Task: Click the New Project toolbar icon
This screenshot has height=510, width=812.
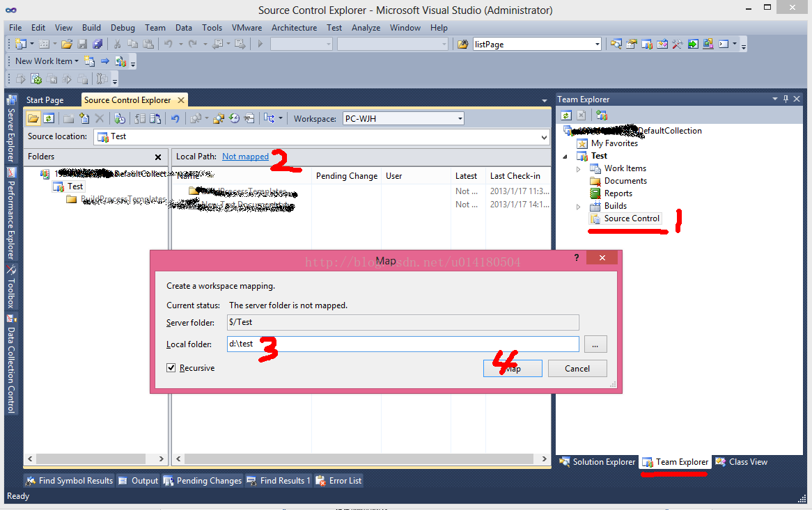Action: [x=21, y=44]
